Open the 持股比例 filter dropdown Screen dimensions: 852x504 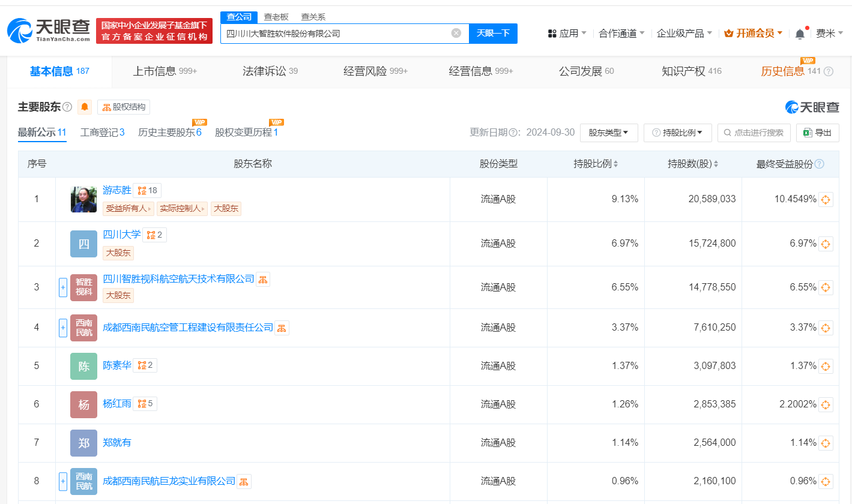677,133
